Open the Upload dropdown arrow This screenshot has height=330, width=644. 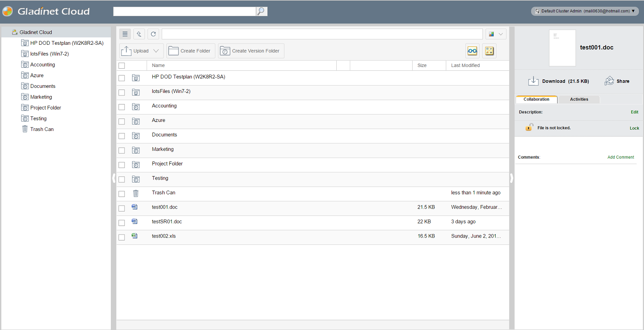click(156, 51)
